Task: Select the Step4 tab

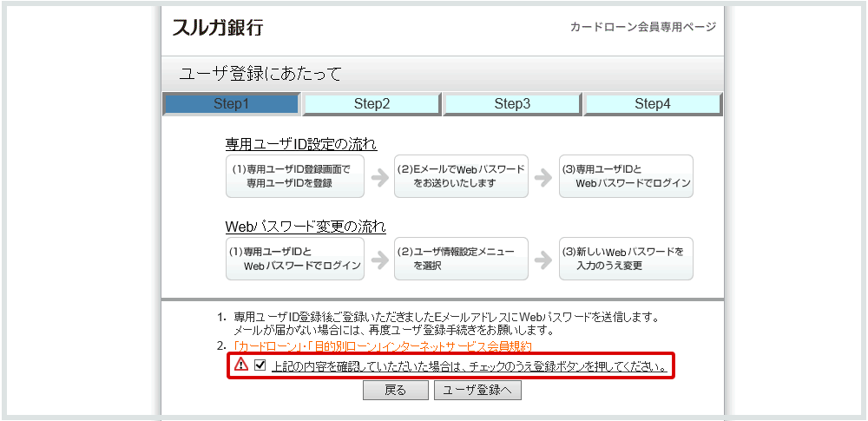Action: pyautogui.click(x=654, y=103)
